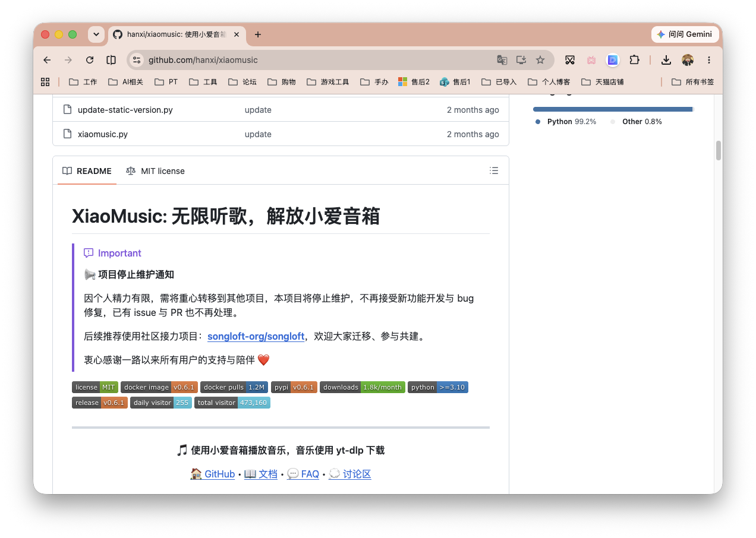756x538 pixels.
Task: Open the 工具 bookmarks folder
Action: [203, 82]
